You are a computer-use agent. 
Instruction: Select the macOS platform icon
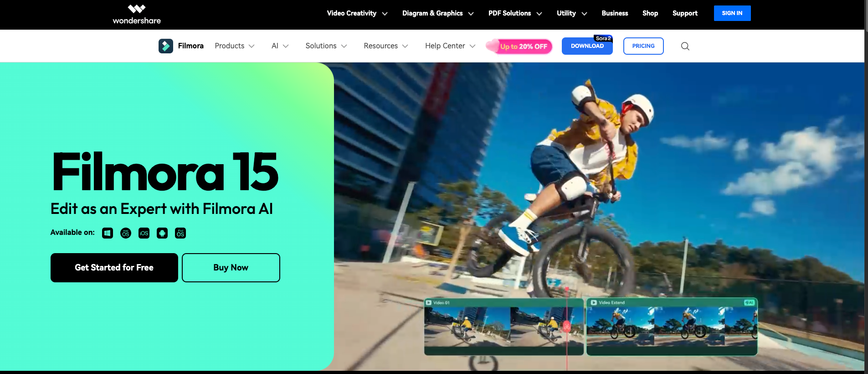point(126,233)
